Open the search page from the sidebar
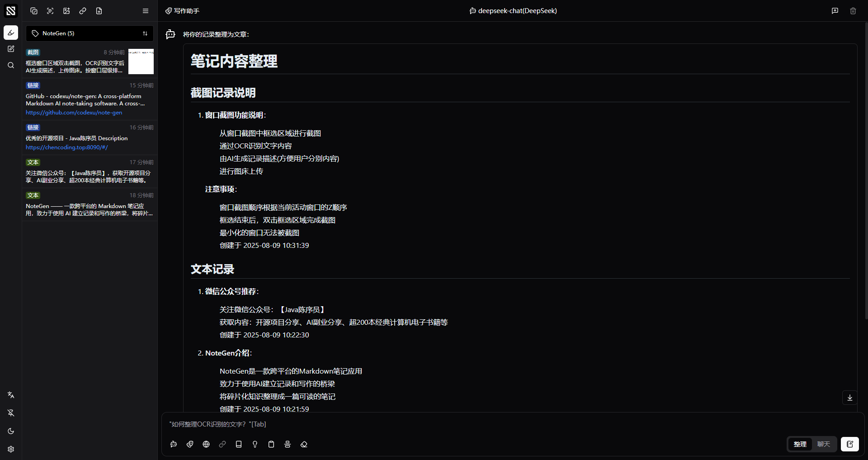 pos(11,65)
